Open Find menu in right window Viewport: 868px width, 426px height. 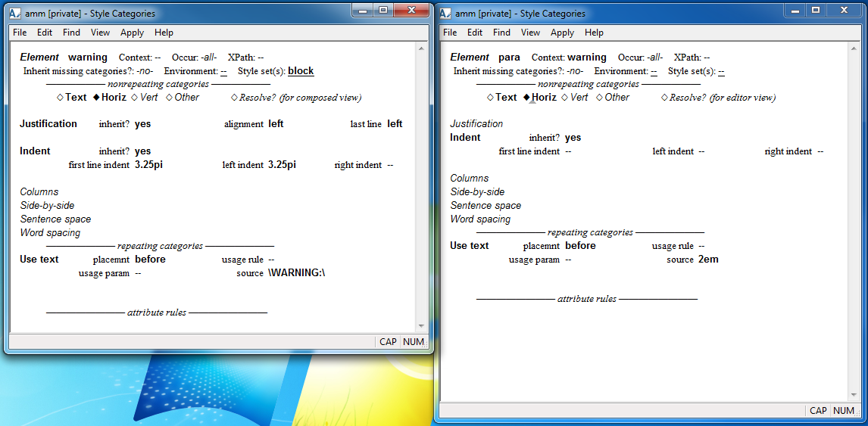501,33
